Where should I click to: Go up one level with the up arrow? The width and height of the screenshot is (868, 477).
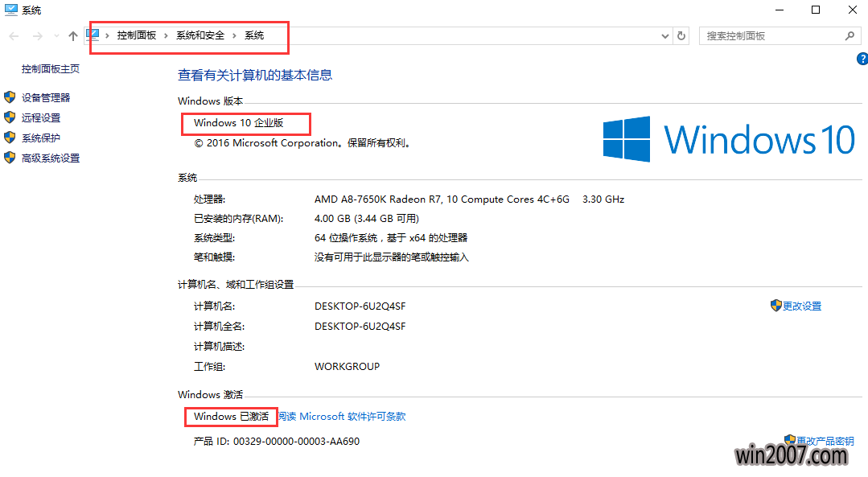pos(73,36)
